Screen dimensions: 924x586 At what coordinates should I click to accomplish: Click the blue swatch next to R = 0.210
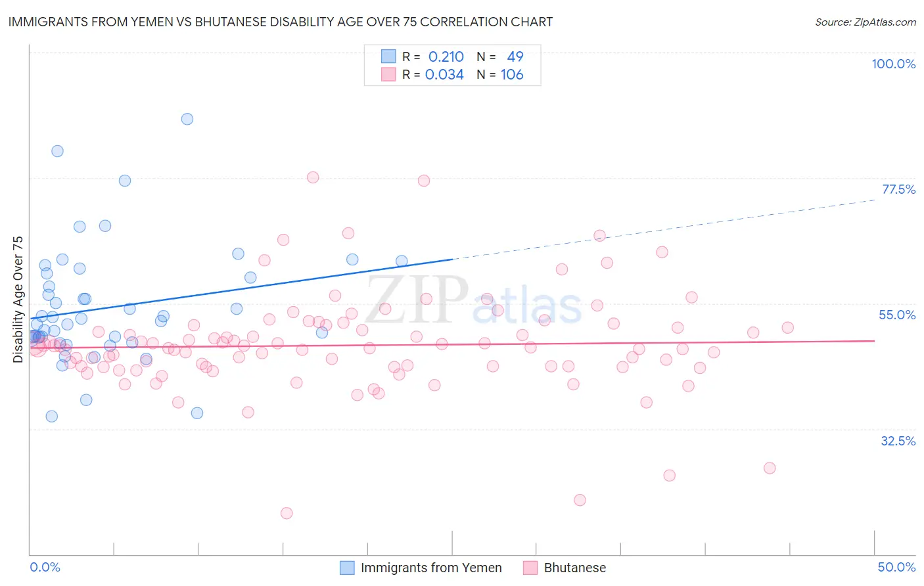point(388,56)
